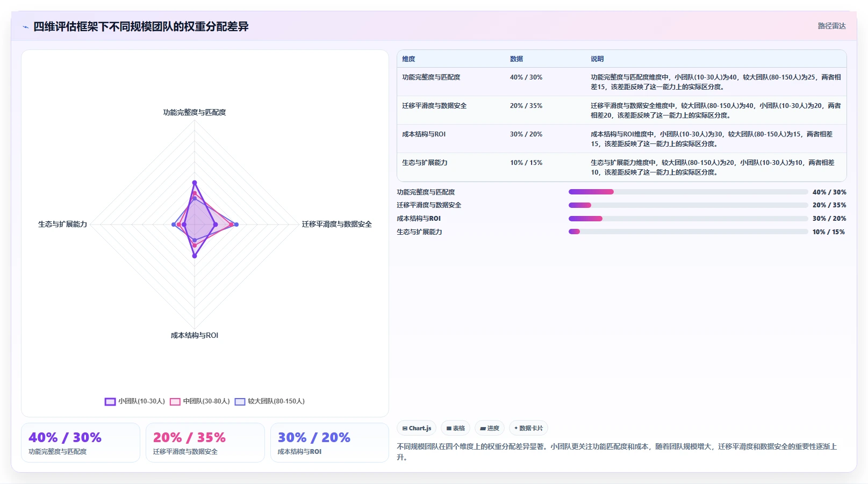
Task: Click progress bar for 迁移平滑度与数据安全
Action: pyautogui.click(x=688, y=205)
